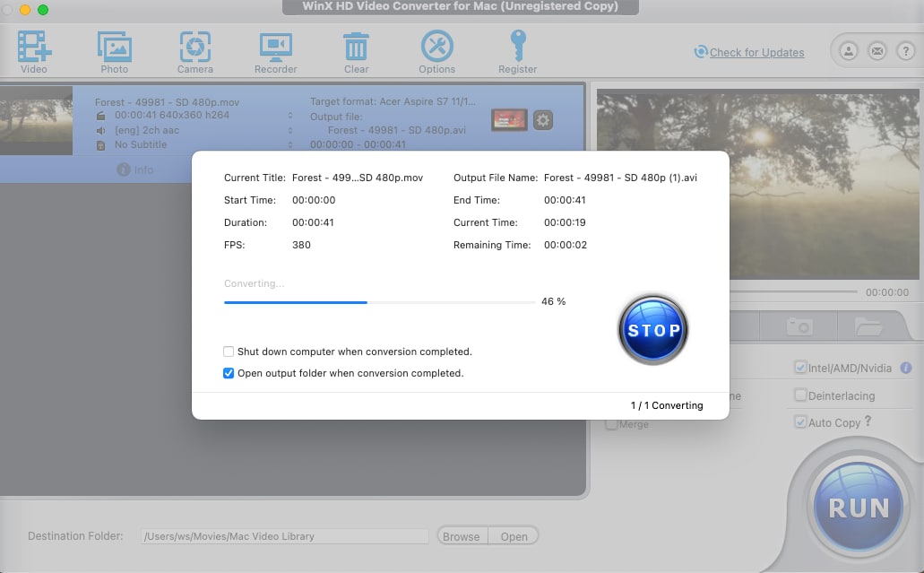Click the Remaining Time '00:00:02' value
The width and height of the screenshot is (924, 573).
(566, 245)
